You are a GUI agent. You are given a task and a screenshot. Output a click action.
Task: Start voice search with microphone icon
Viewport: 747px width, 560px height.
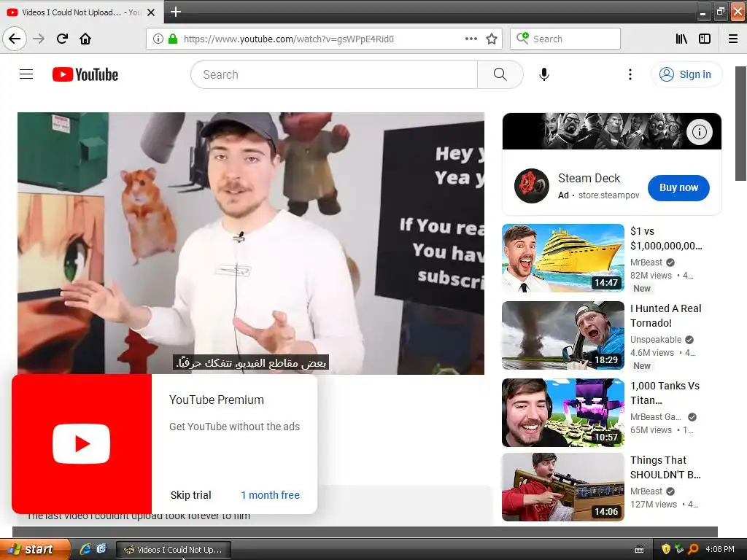(x=544, y=75)
